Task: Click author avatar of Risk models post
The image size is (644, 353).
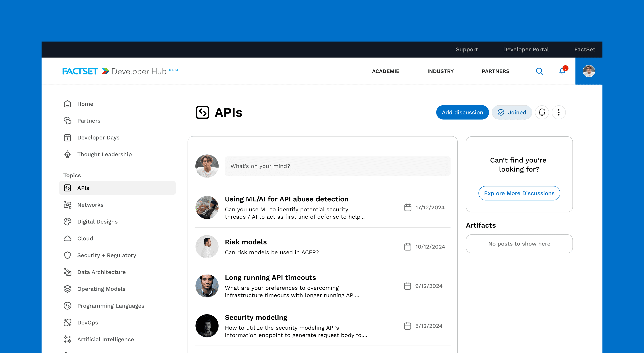Action: (207, 247)
